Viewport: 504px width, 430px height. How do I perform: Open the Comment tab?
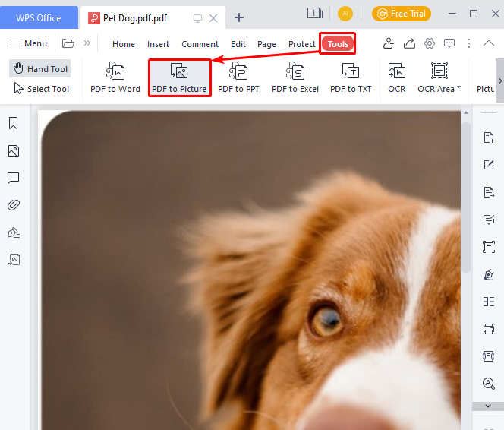200,44
